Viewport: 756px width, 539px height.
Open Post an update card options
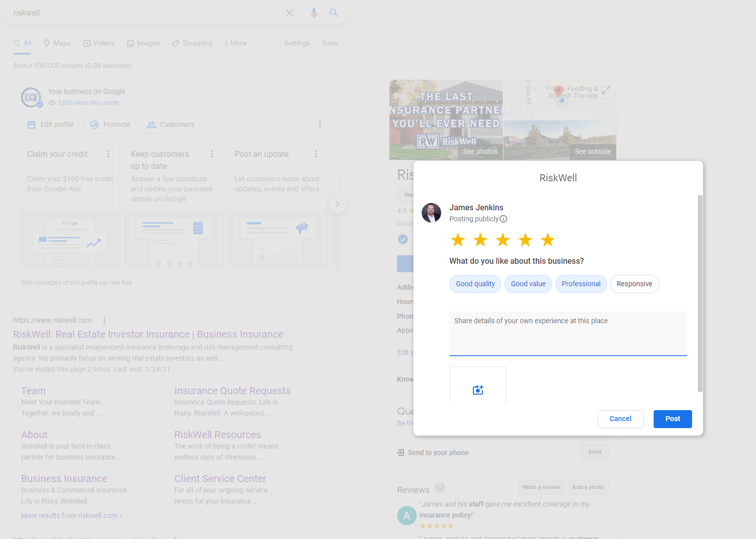(316, 154)
